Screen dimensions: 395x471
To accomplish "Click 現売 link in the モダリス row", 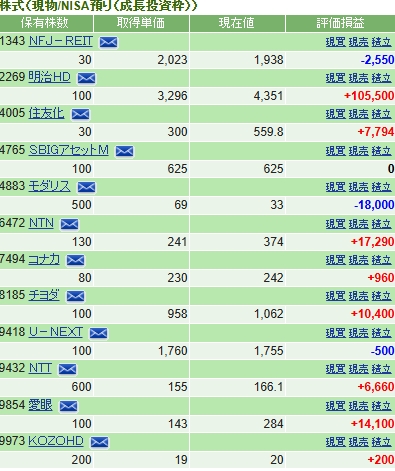I will [x=358, y=187].
